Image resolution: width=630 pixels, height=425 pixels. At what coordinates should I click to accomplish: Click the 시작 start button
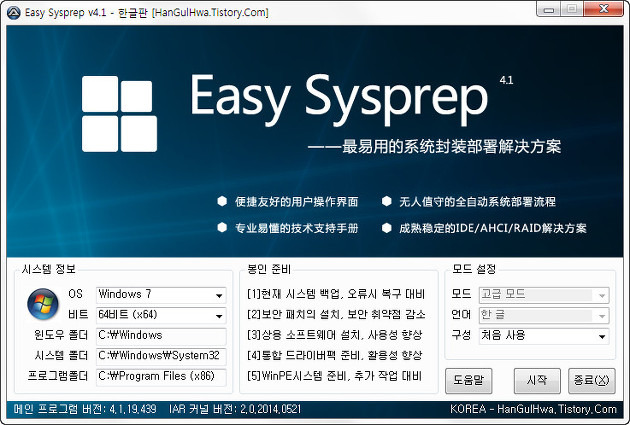537,380
